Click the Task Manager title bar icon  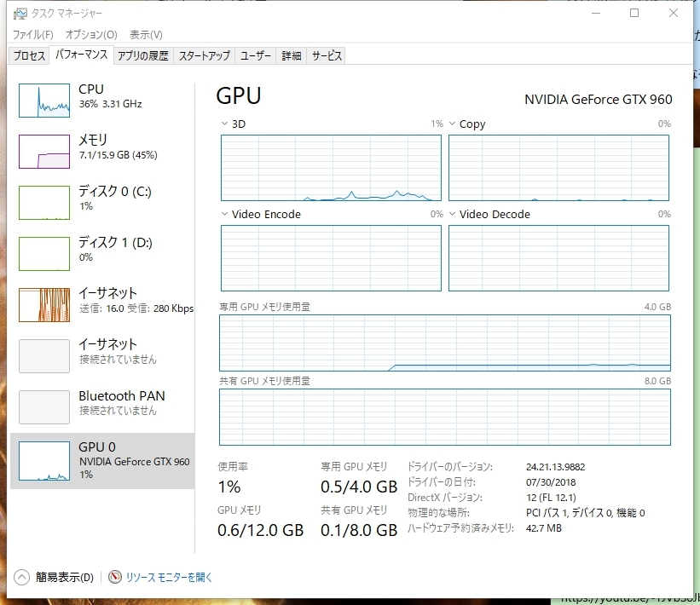pyautogui.click(x=19, y=14)
